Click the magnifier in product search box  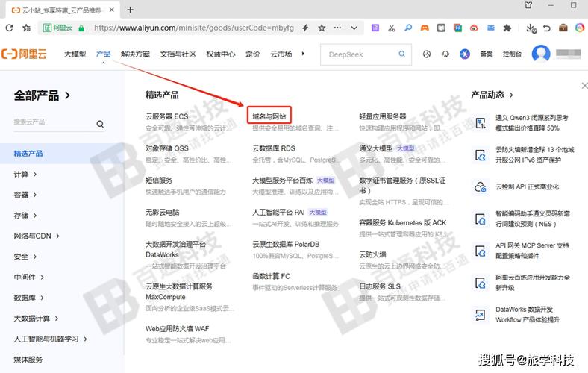tap(100, 124)
